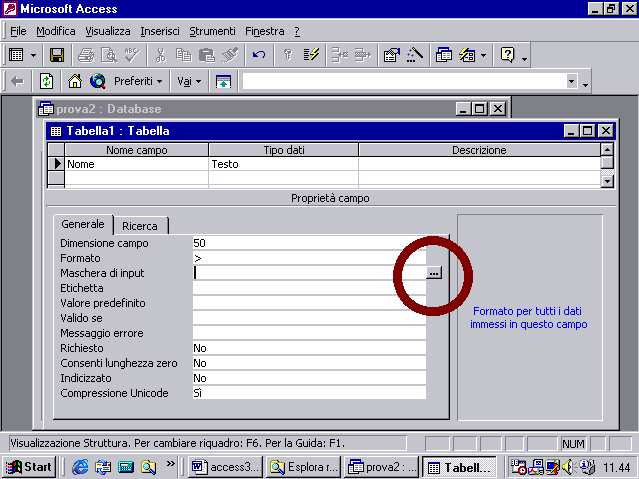The height and width of the screenshot is (479, 639).
Task: Open the ? help menu
Action: click(x=297, y=31)
